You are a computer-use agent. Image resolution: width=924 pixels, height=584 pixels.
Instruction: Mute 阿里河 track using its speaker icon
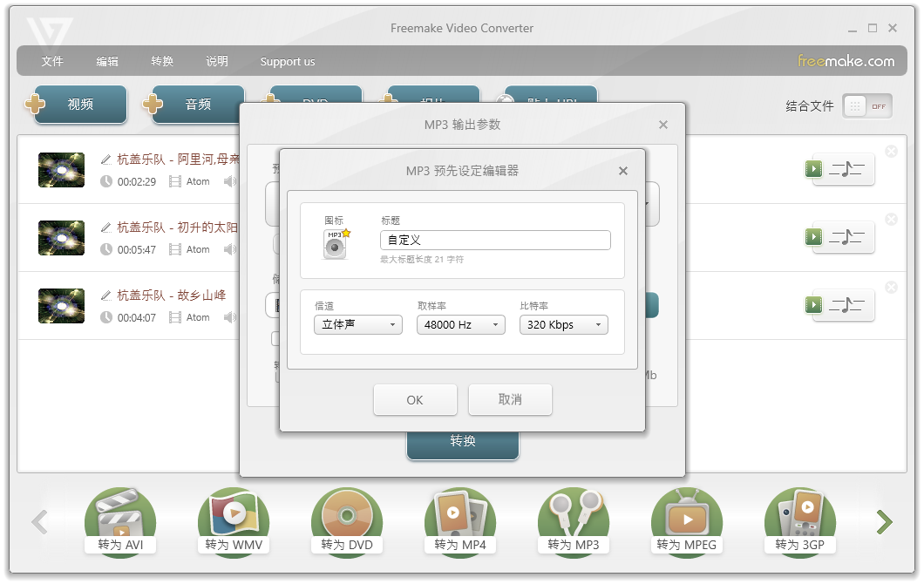tap(230, 181)
